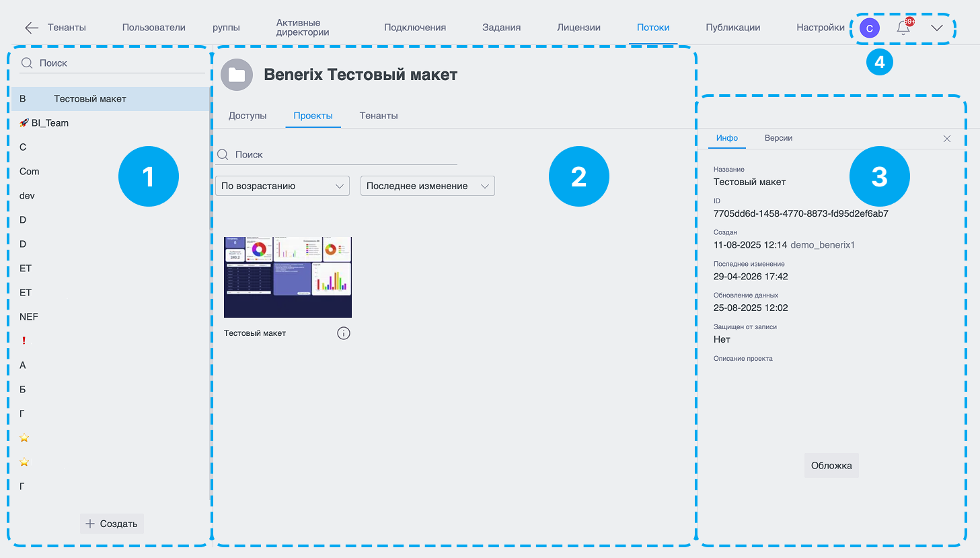
Task: Expand the account chevron in the top bar
Action: pyautogui.click(x=937, y=28)
